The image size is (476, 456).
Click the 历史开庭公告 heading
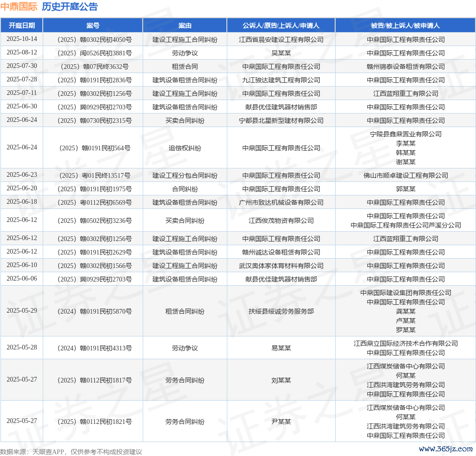[x=70, y=7]
